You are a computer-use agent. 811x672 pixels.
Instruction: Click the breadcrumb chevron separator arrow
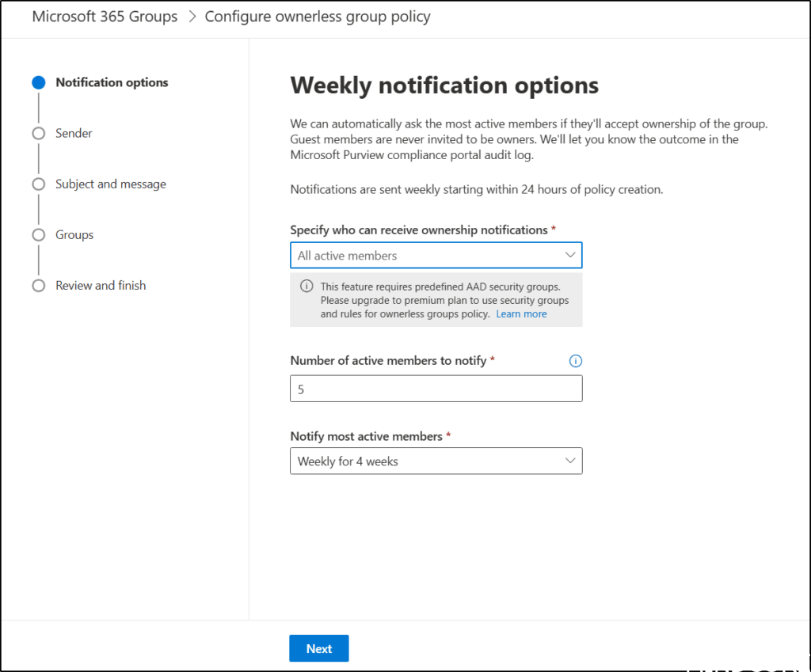(192, 17)
